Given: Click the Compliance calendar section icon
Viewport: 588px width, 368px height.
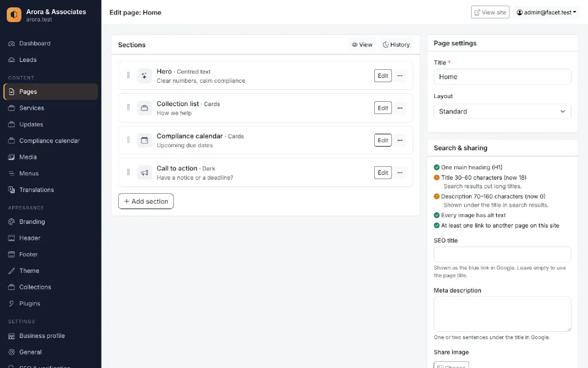Looking at the screenshot, I should 145,140.
